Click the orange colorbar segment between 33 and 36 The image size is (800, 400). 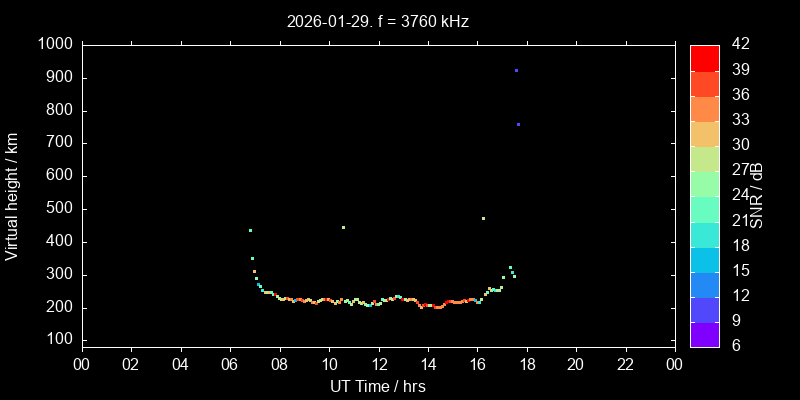705,108
